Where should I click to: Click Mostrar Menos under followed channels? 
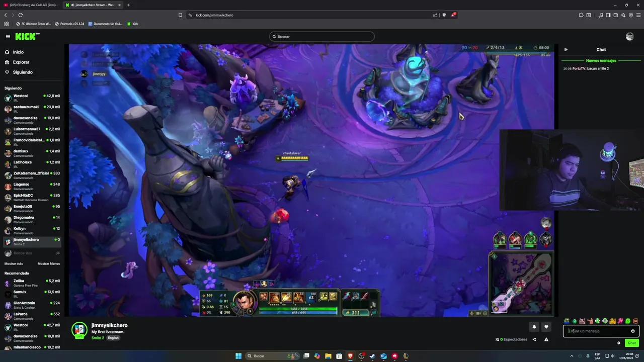coord(48,263)
